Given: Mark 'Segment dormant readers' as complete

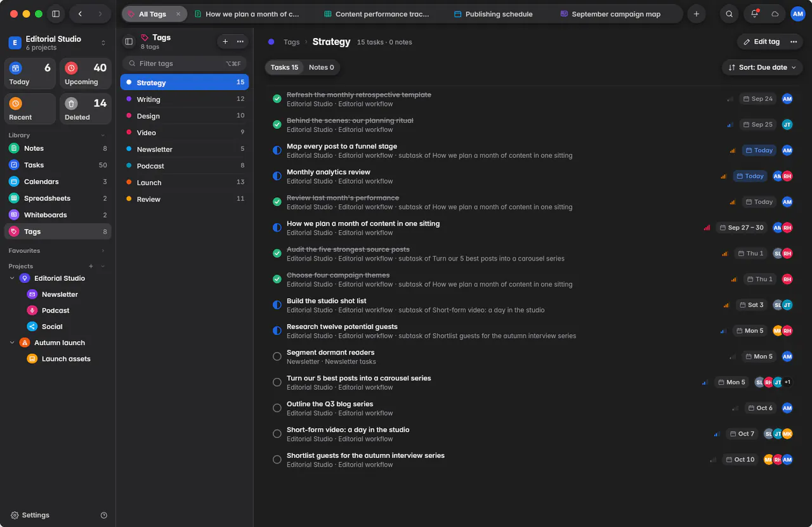Looking at the screenshot, I should tap(277, 356).
